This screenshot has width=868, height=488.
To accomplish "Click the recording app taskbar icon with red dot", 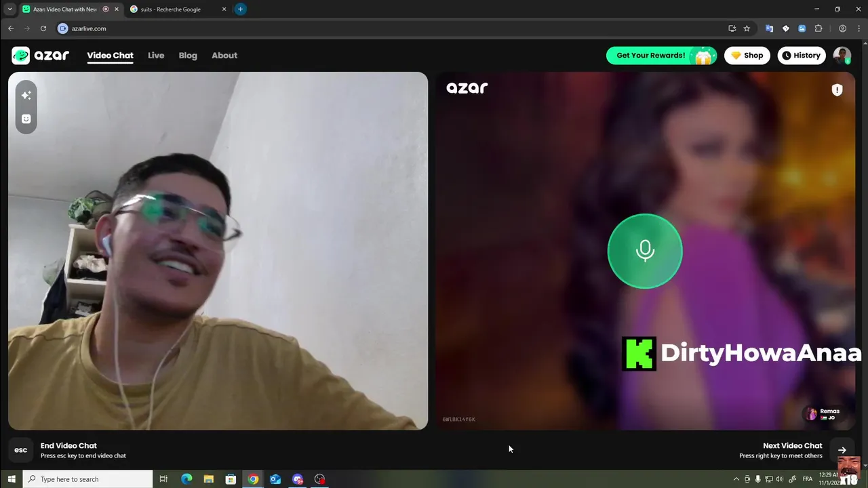I will [319, 479].
